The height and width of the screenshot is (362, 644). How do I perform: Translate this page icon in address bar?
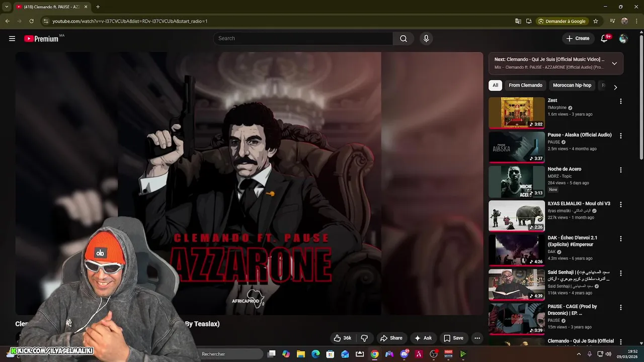click(518, 21)
